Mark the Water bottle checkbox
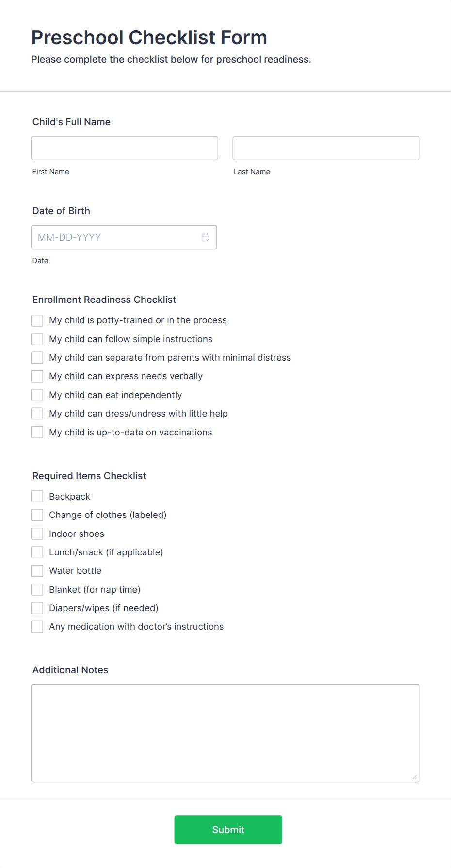Screen dimensions: 451x868 click(37, 570)
